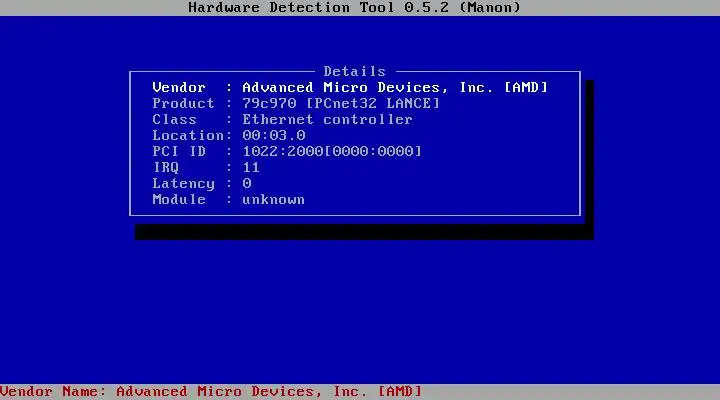Click the Hardware Detection Tool title bar text
This screenshot has height=400, width=720.
(x=354, y=7)
